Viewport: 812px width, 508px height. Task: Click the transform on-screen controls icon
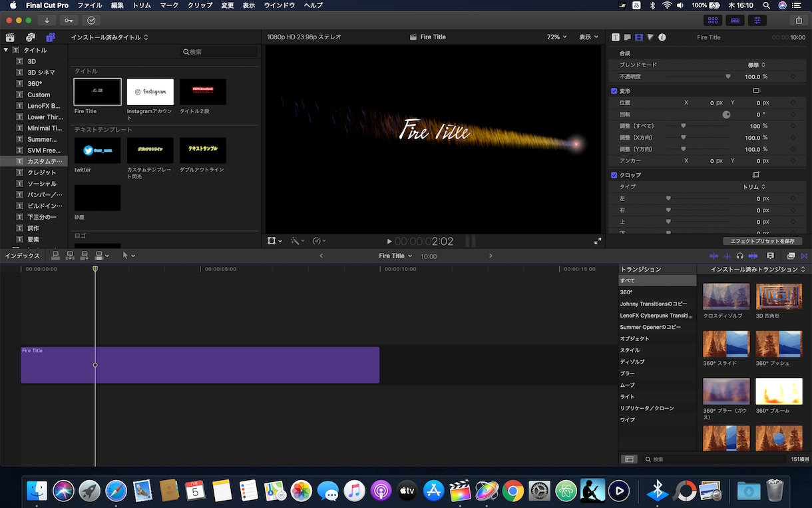coord(756,91)
